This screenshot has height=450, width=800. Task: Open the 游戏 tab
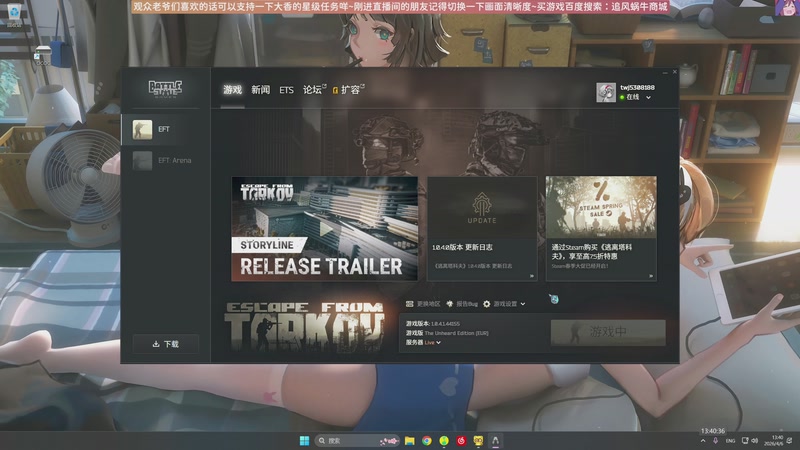click(233, 90)
